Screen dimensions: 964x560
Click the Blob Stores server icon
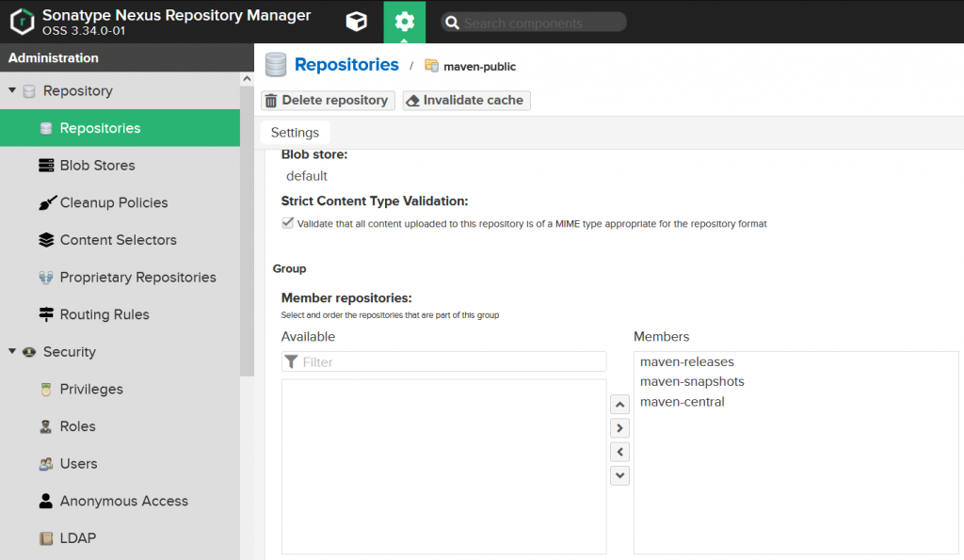pyautogui.click(x=46, y=166)
